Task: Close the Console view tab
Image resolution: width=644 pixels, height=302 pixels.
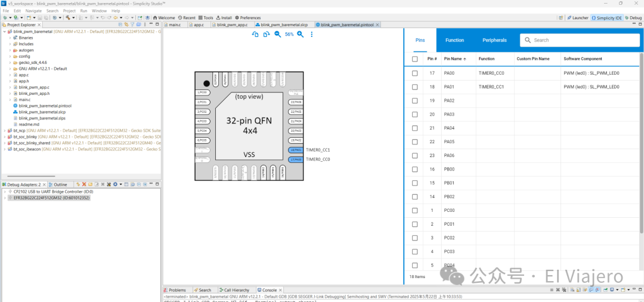Action: click(280, 290)
